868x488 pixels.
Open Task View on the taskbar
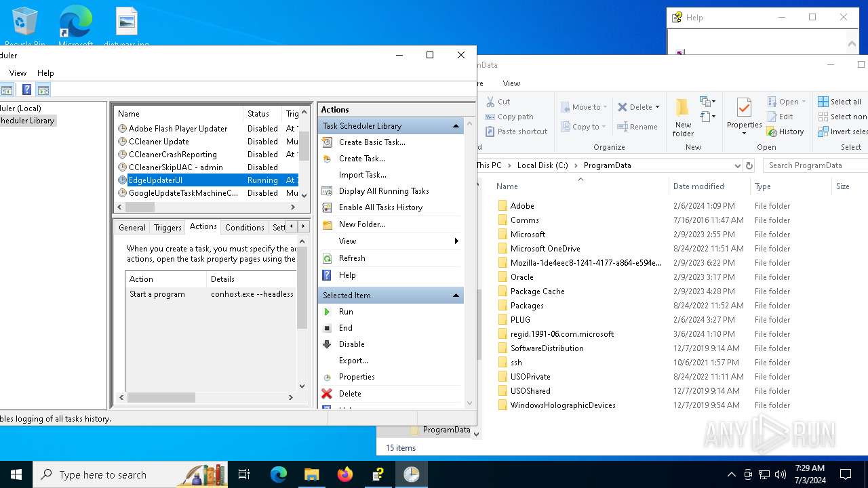pyautogui.click(x=244, y=474)
